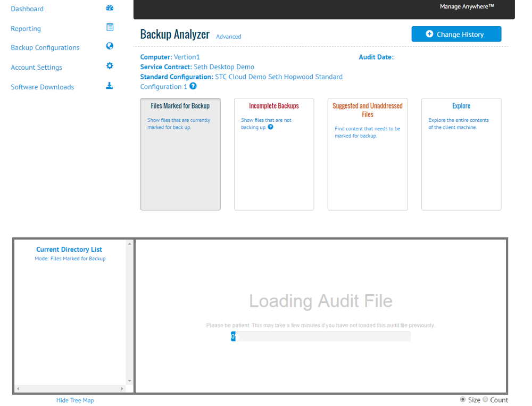This screenshot has height=406, width=532.
Task: Open help for Configuration 1
Action: pyautogui.click(x=193, y=86)
